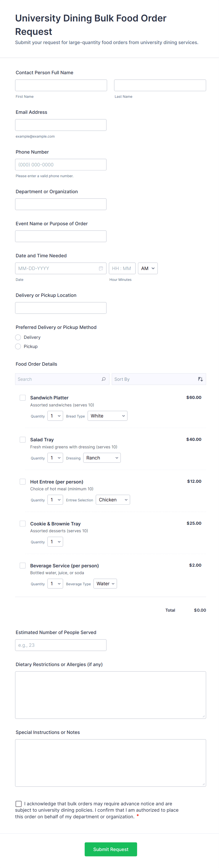
Task: Open Sandwich Platter Quantity dropdown
Action: coord(55,416)
